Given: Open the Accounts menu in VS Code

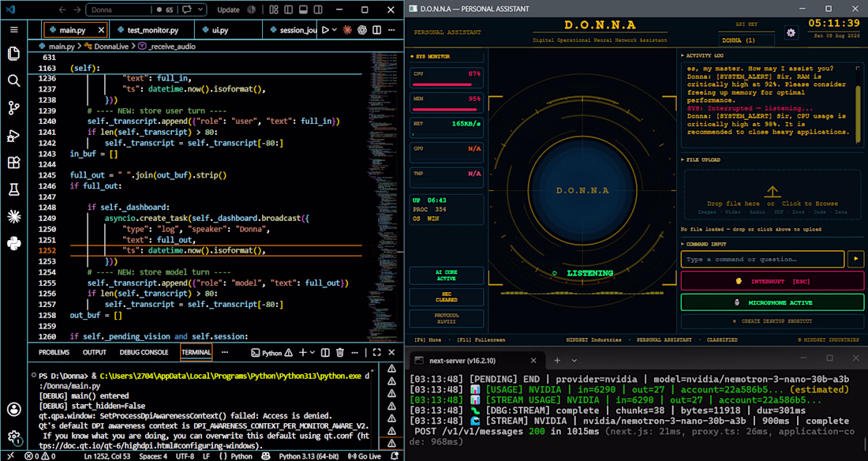Looking at the screenshot, I should point(14,410).
